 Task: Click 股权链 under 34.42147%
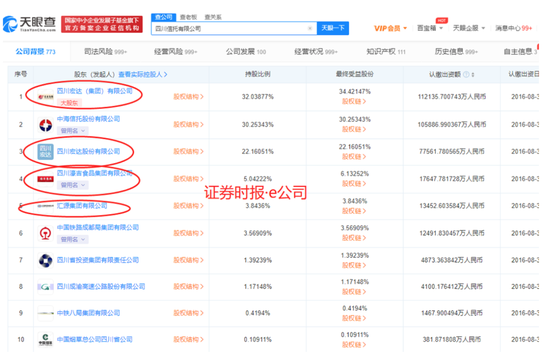pyautogui.click(x=354, y=101)
